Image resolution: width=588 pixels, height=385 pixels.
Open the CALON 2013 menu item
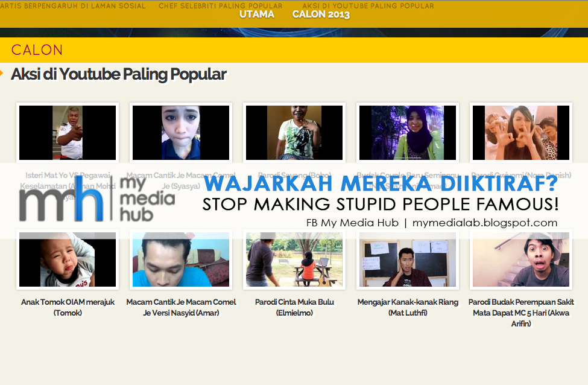click(321, 14)
